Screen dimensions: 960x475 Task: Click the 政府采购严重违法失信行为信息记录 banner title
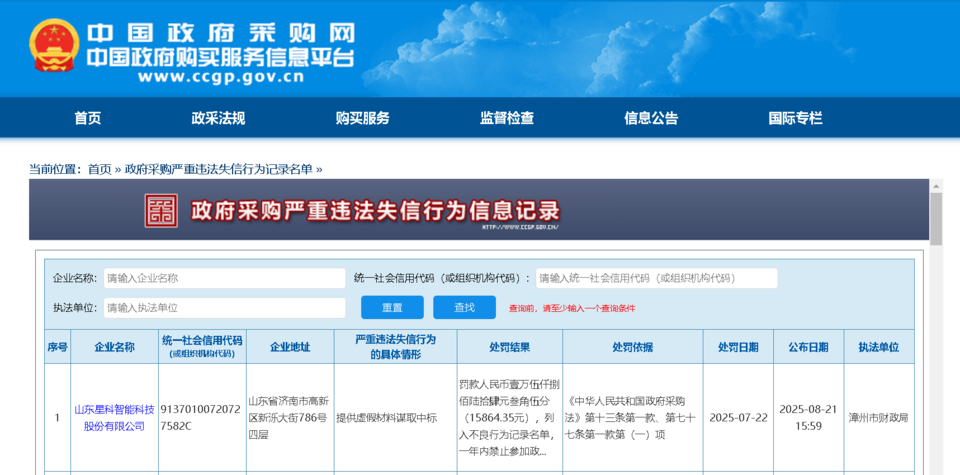[x=375, y=211]
